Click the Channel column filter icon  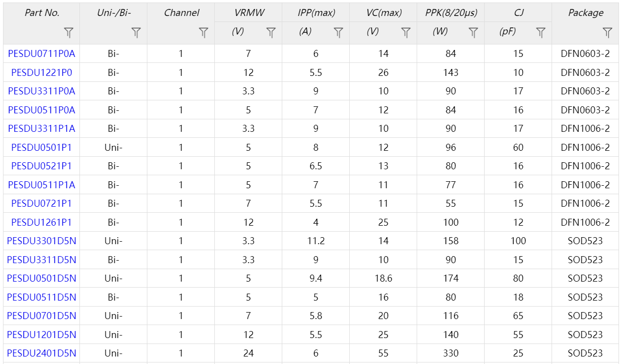(x=203, y=33)
